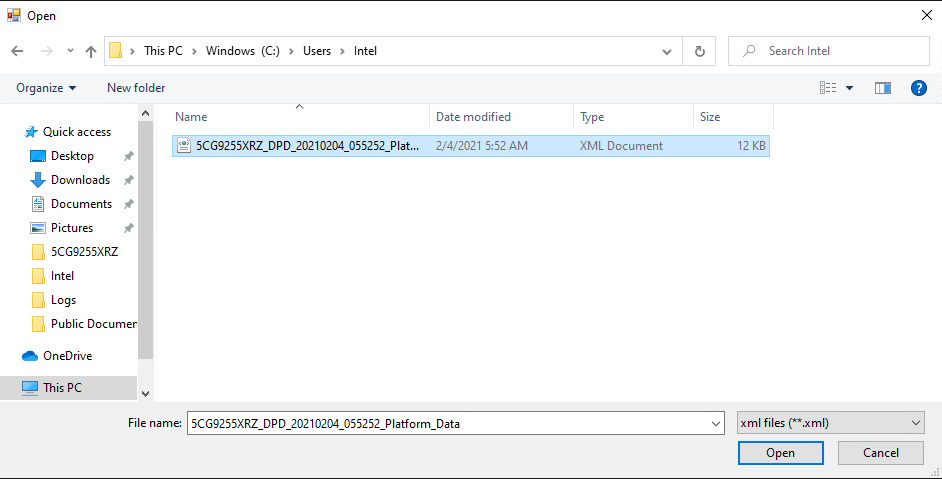
Task: Open the Intel folder in sidebar
Action: pos(62,276)
